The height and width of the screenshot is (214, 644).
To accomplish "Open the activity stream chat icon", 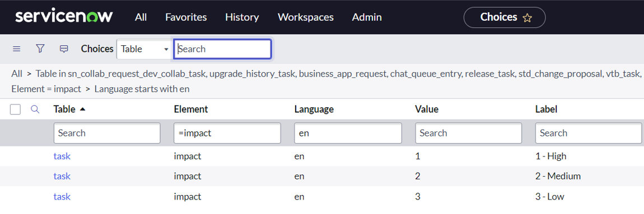I will tap(64, 49).
